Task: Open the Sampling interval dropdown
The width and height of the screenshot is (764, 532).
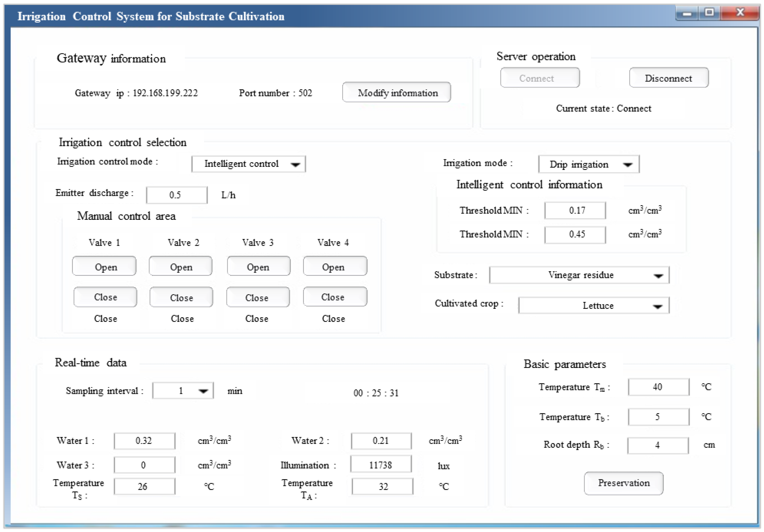Action: click(x=183, y=391)
